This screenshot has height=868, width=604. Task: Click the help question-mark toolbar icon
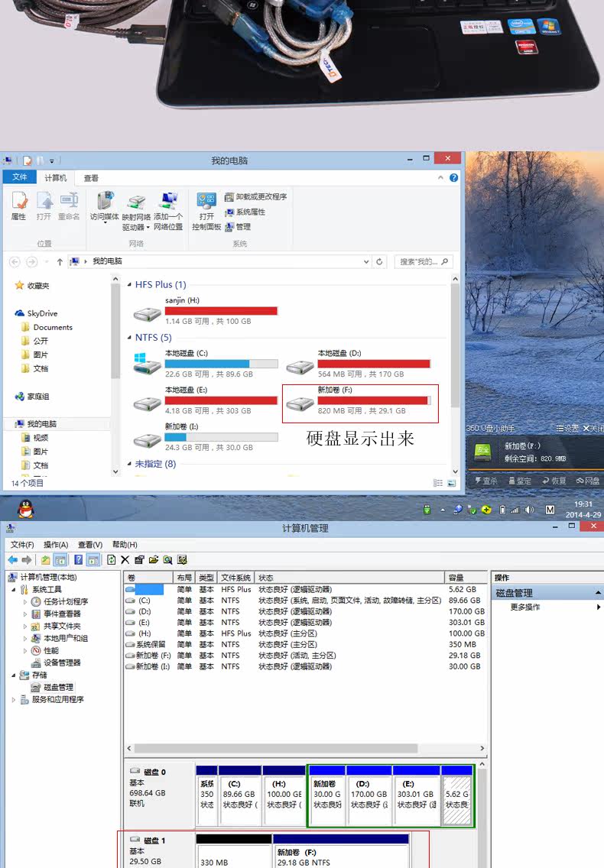[79, 559]
